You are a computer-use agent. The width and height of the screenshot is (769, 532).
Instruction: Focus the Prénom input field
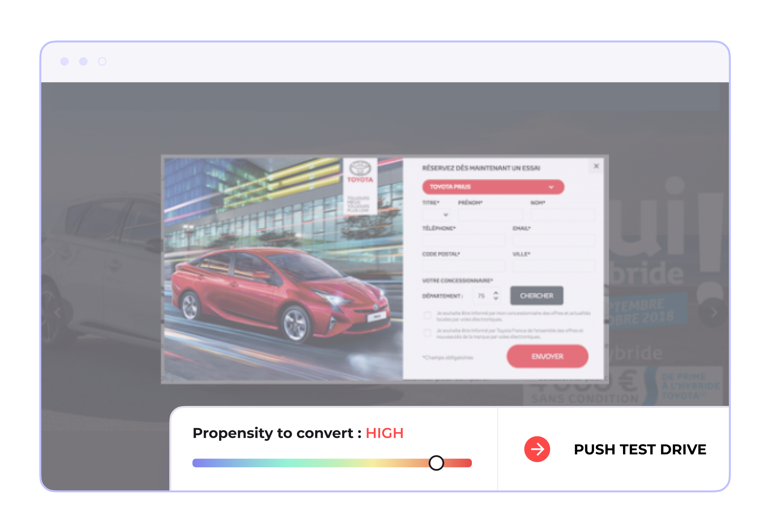490,215
